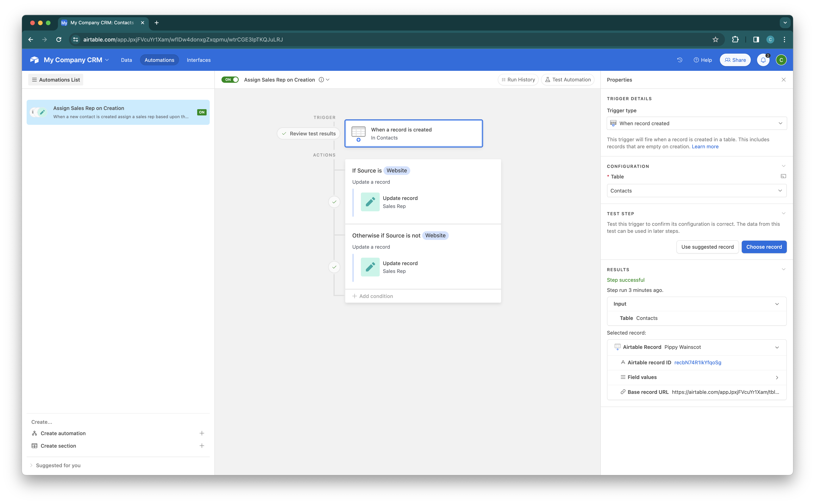Click the green check circle on the first branch
This screenshot has height=504, width=815.
click(x=334, y=202)
